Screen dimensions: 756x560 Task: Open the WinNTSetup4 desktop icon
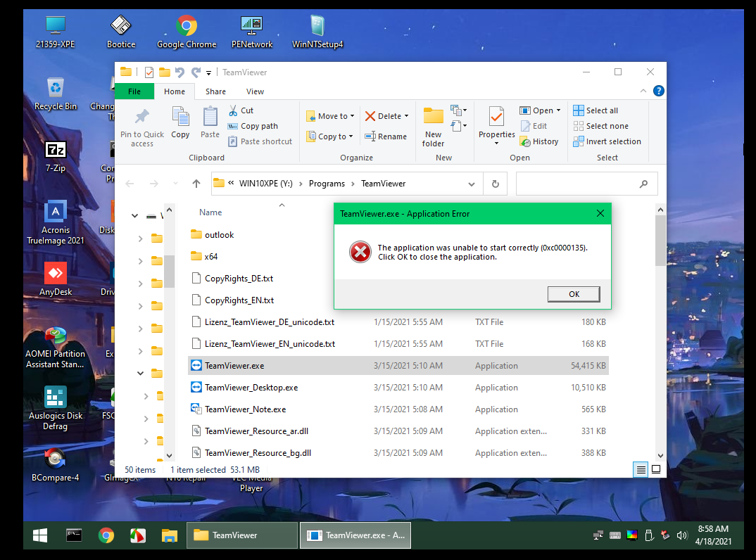tap(317, 32)
